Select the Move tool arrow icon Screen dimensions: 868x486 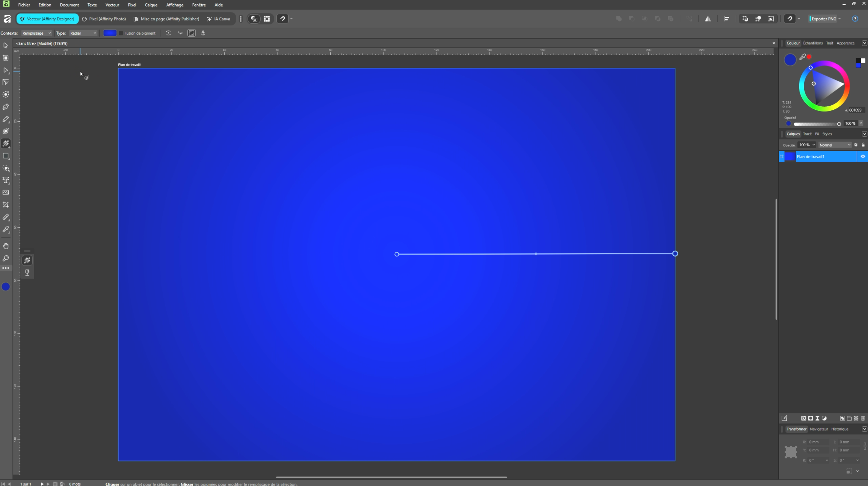[5, 46]
